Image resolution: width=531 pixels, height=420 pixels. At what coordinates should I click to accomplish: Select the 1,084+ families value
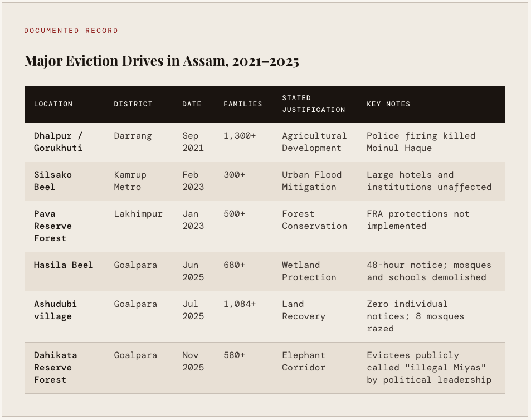point(240,304)
